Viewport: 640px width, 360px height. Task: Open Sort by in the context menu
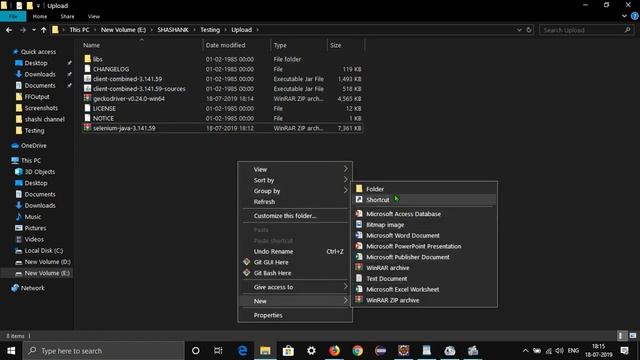coord(295,180)
